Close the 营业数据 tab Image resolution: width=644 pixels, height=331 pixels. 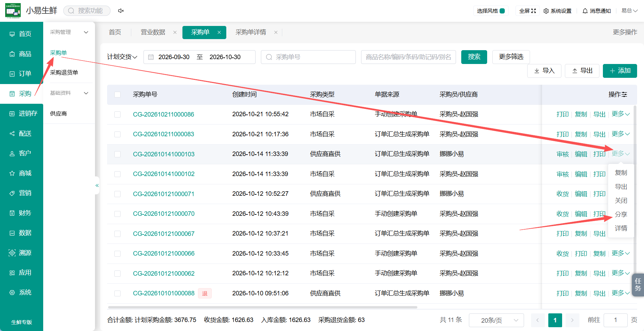click(x=175, y=33)
